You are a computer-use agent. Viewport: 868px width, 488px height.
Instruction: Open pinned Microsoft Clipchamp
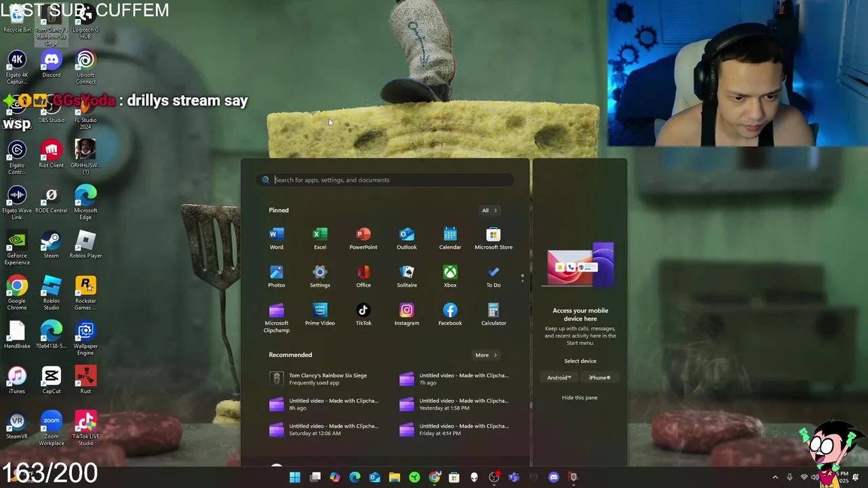point(277,318)
